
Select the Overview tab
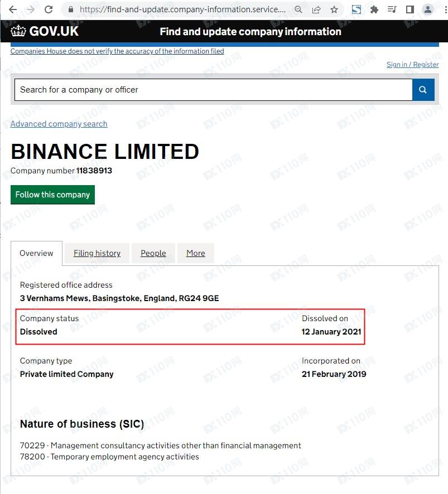point(36,253)
